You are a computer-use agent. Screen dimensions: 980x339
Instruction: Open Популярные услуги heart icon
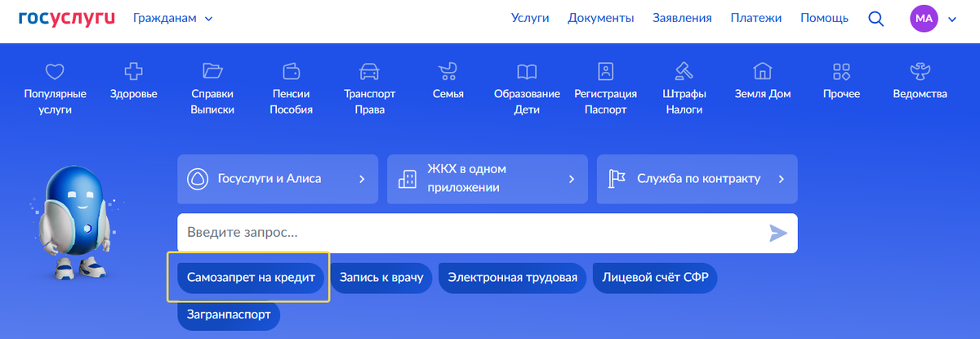coord(55,71)
